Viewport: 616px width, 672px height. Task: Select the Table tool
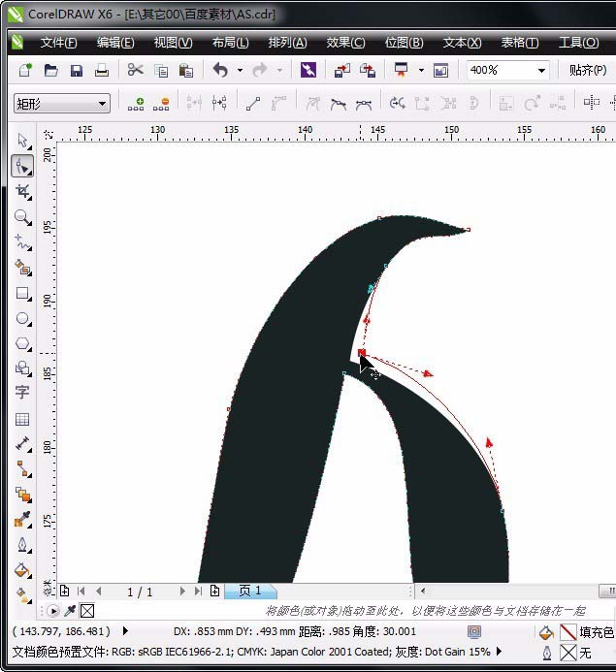coord(21,419)
